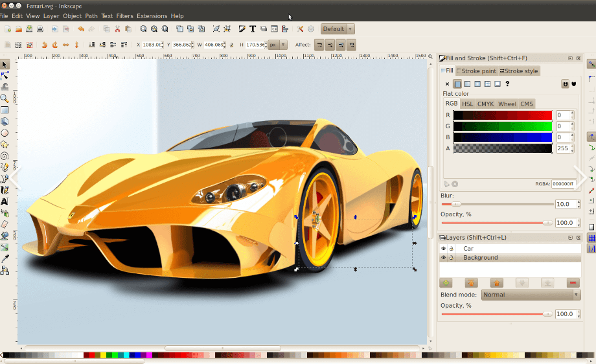Select the Connector diagram tool
Screen dimensions: 596x364
[5, 270]
